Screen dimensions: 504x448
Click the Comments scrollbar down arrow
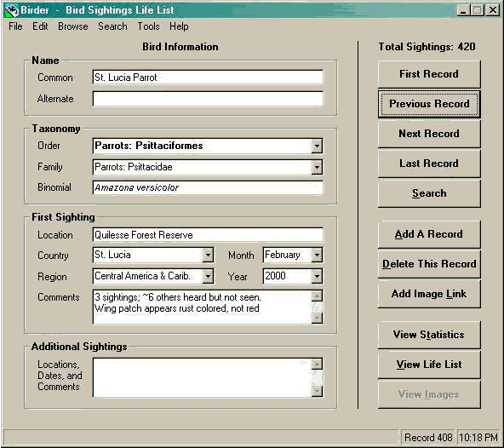pyautogui.click(x=317, y=319)
